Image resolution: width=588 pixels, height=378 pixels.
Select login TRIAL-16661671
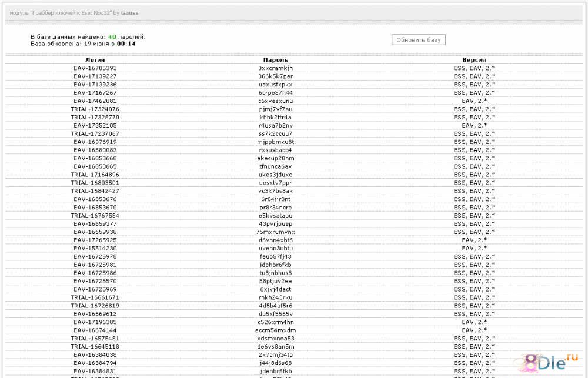[95, 297]
